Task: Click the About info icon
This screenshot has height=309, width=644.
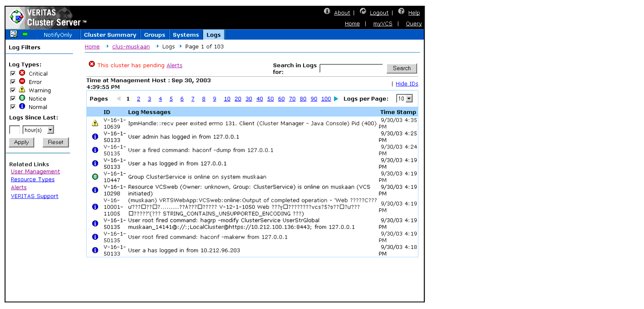Action: pyautogui.click(x=327, y=11)
